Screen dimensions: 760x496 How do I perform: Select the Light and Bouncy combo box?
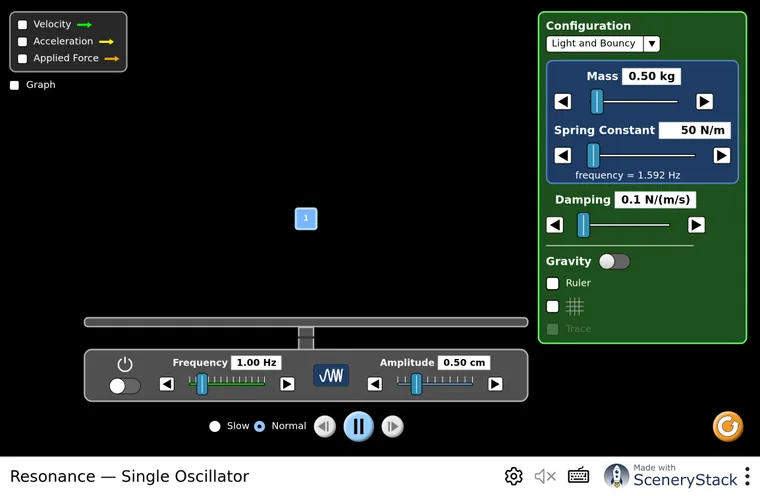click(x=603, y=44)
